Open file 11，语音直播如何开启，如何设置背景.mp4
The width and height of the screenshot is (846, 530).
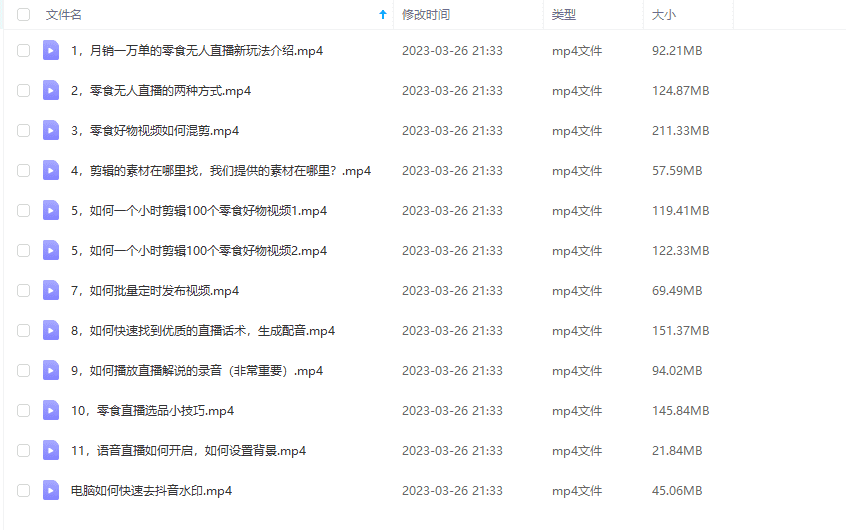pyautogui.click(x=188, y=451)
